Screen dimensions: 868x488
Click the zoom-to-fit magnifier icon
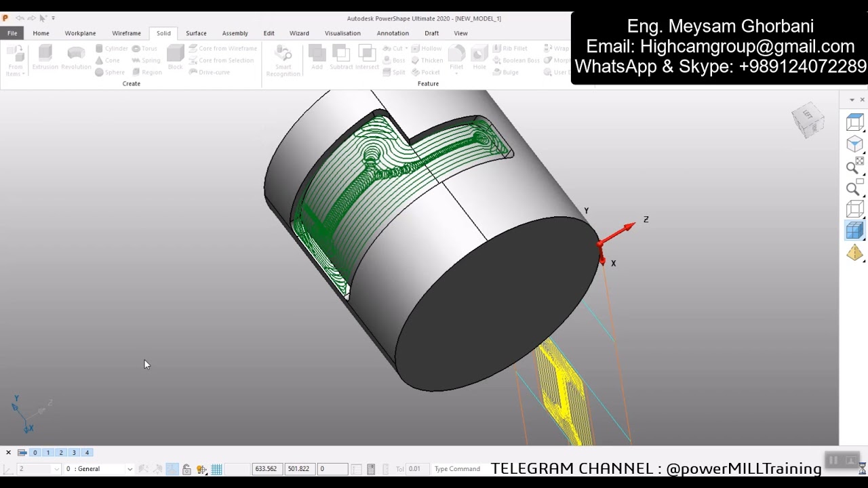[854, 166]
